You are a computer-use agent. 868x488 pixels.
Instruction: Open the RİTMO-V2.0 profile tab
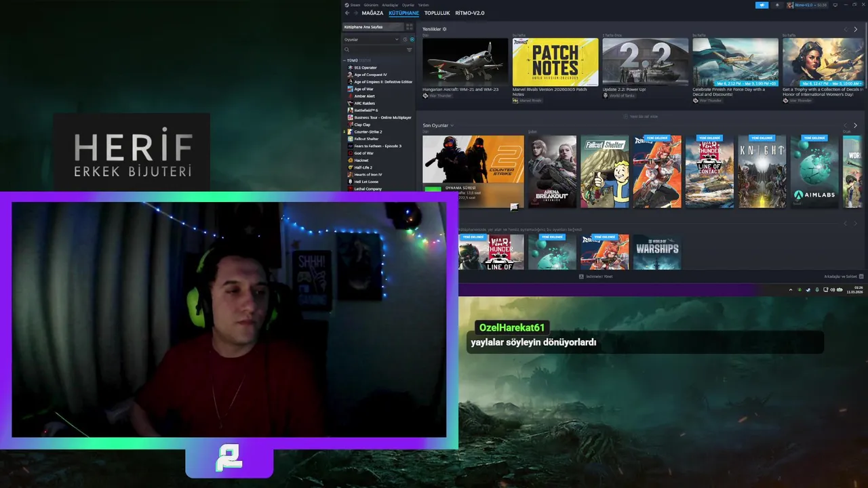point(470,13)
